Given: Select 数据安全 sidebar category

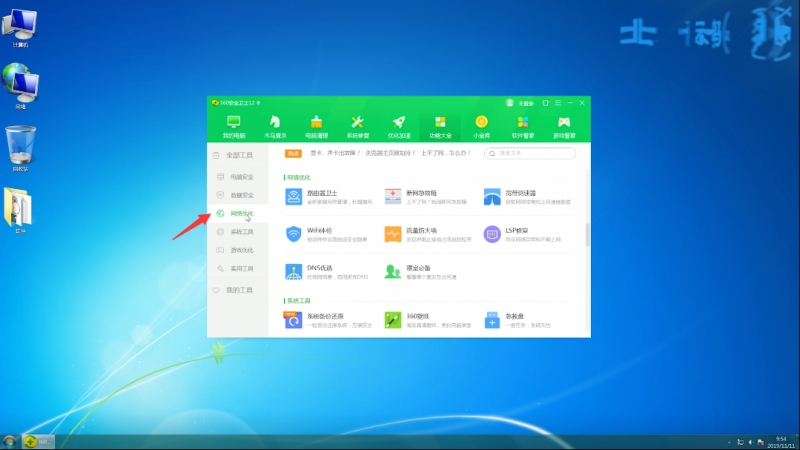Looking at the screenshot, I should click(238, 195).
